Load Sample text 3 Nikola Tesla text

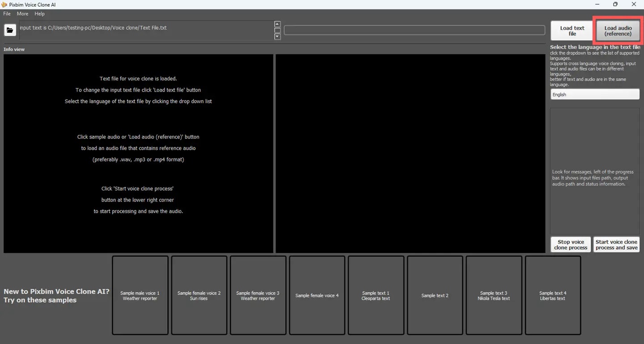[494, 295]
